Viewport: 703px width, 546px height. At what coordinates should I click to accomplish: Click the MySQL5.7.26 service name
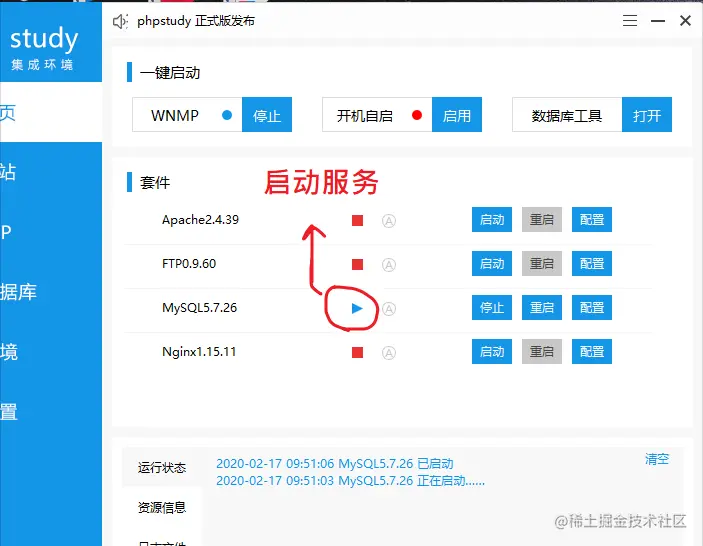(200, 308)
